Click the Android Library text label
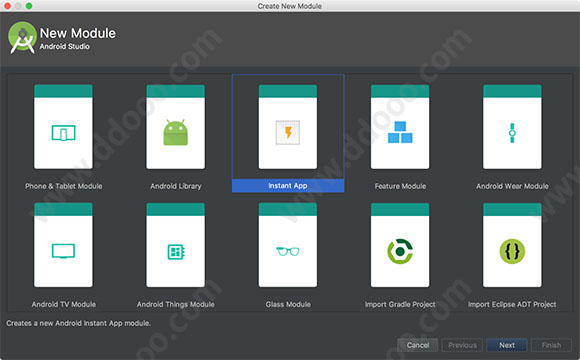Screen dimensions: 580x360 point(176,186)
